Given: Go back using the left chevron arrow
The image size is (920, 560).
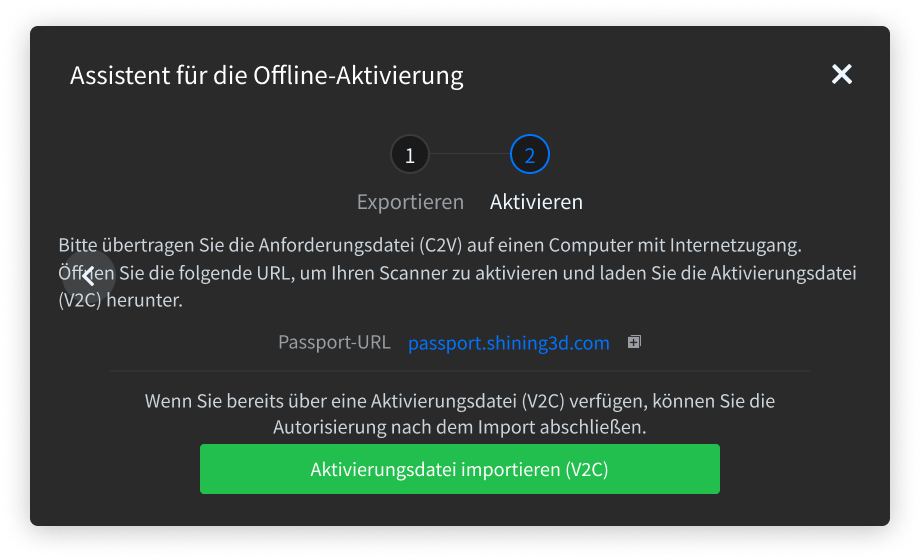Looking at the screenshot, I should (89, 276).
